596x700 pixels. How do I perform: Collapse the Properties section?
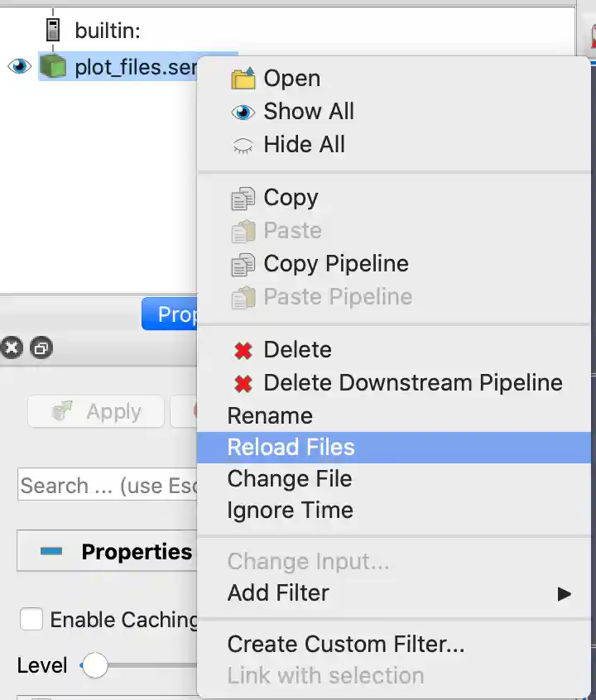click(51, 552)
